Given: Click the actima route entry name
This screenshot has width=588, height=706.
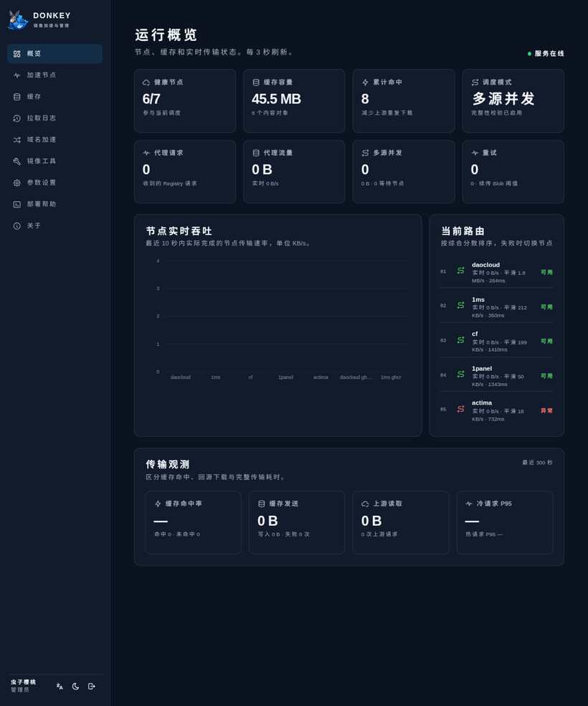Looking at the screenshot, I should tap(482, 403).
